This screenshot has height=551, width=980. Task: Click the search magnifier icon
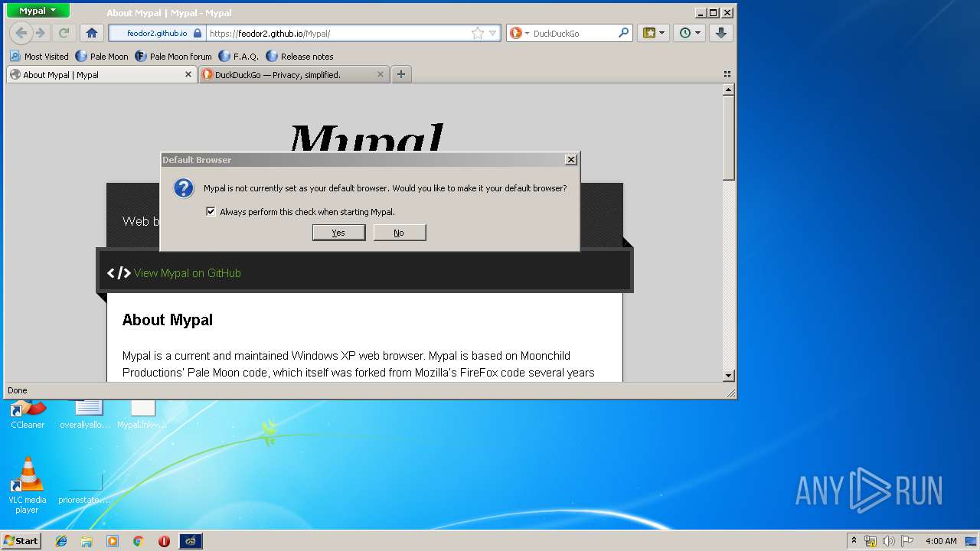624,33
